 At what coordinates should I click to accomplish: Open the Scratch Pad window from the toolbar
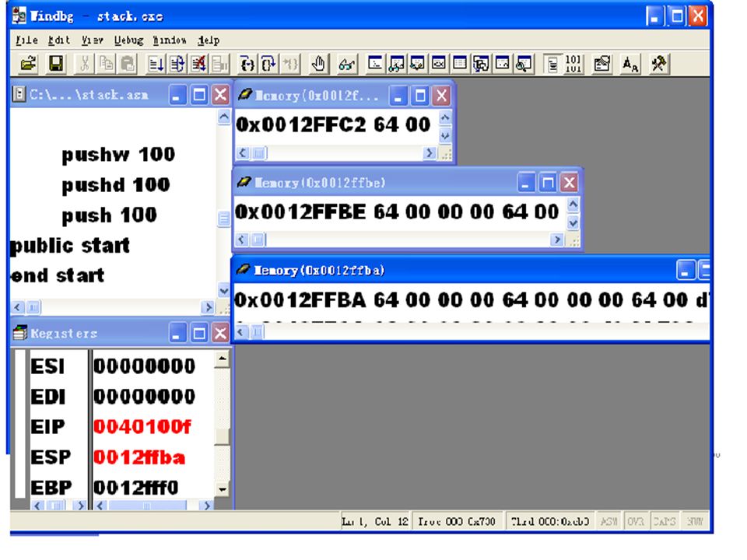point(524,63)
